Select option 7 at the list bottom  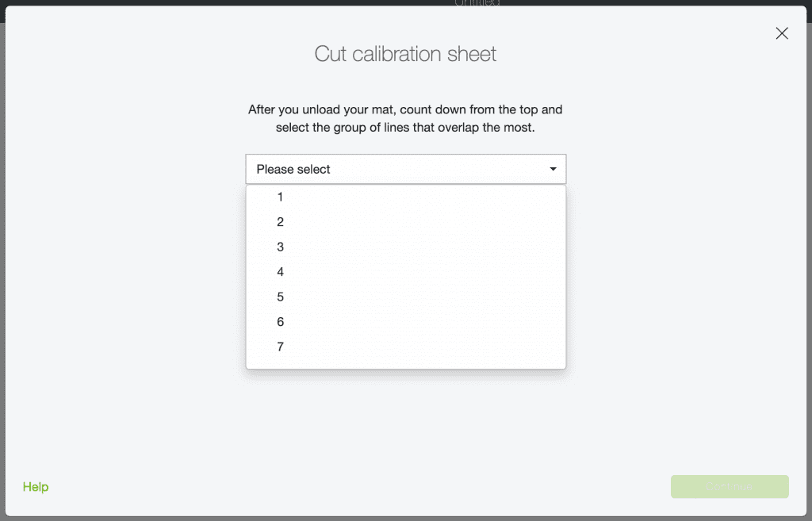click(x=280, y=347)
